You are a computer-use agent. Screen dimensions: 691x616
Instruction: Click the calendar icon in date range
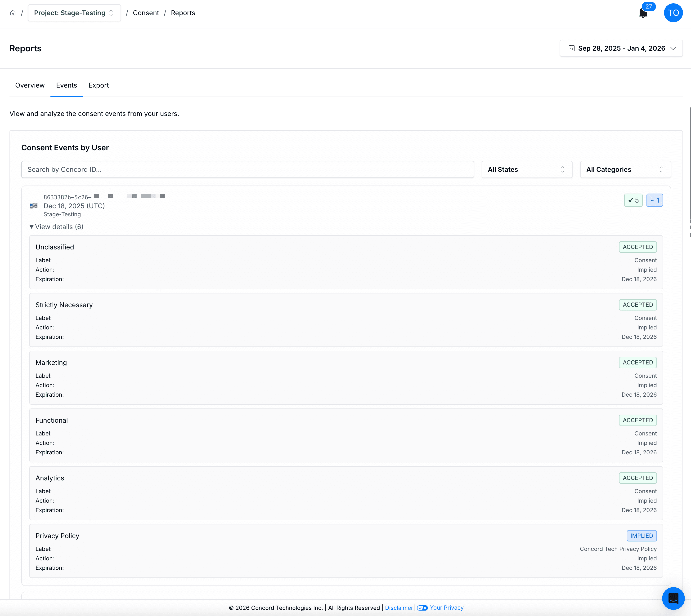click(571, 48)
